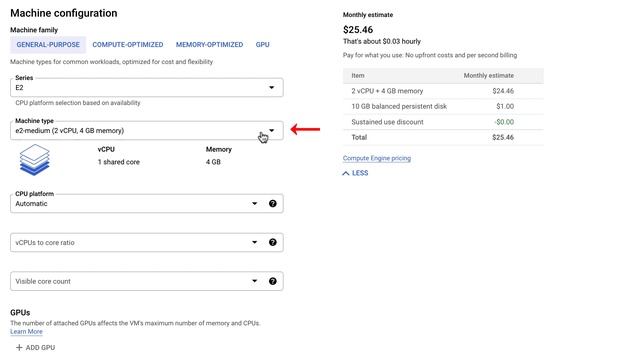Click the '10 GB balanced persistent disk' row
This screenshot has height=360, width=640.
443,107
